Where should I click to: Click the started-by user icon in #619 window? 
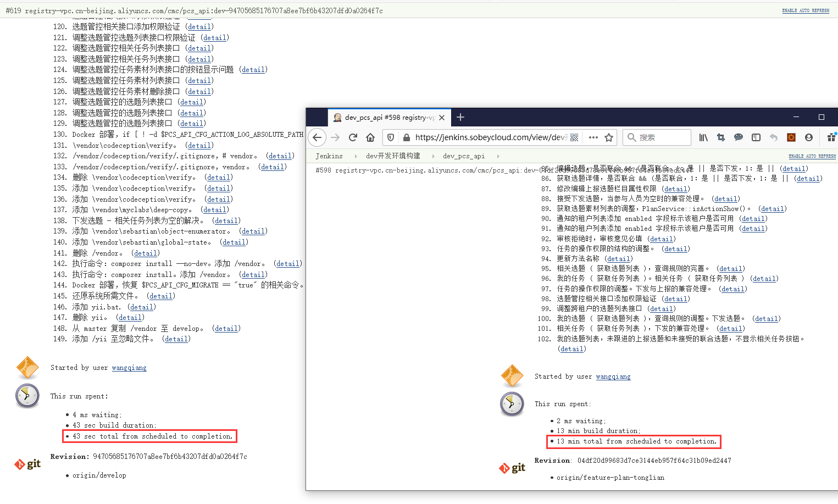(27, 368)
